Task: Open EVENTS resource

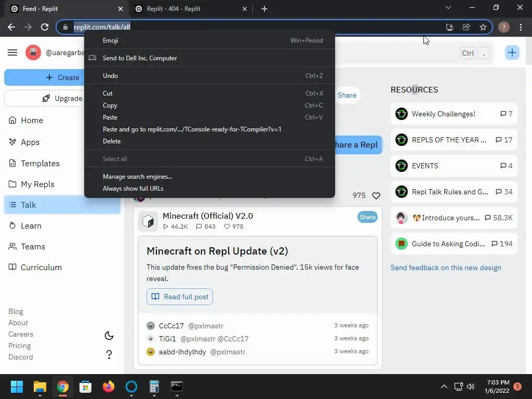Action: coord(454,166)
